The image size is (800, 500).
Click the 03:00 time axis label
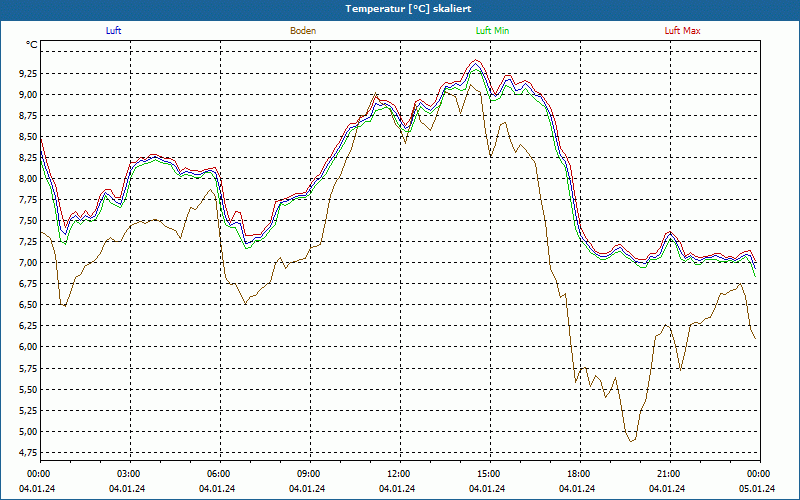click(x=129, y=474)
